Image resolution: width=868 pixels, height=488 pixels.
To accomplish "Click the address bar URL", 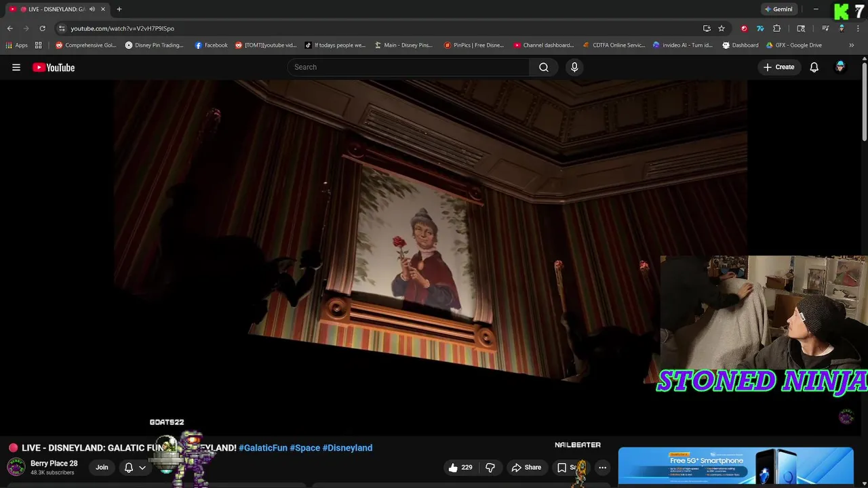I will [123, 28].
